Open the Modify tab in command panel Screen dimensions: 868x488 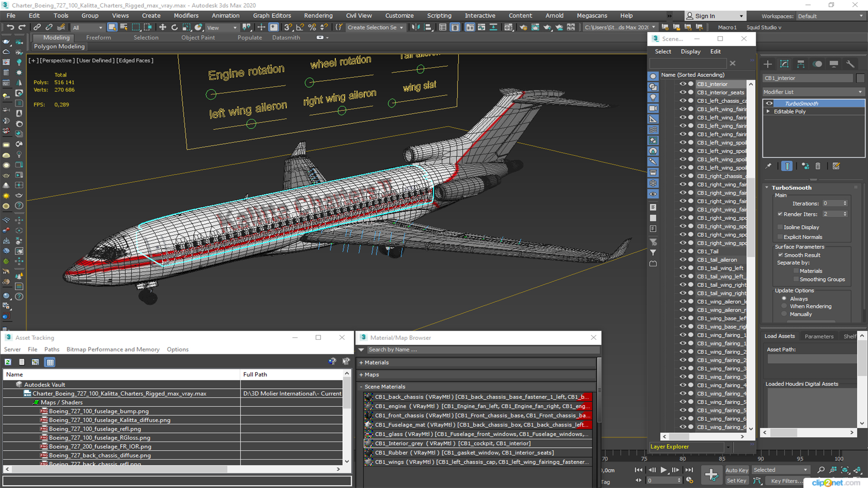tap(784, 64)
